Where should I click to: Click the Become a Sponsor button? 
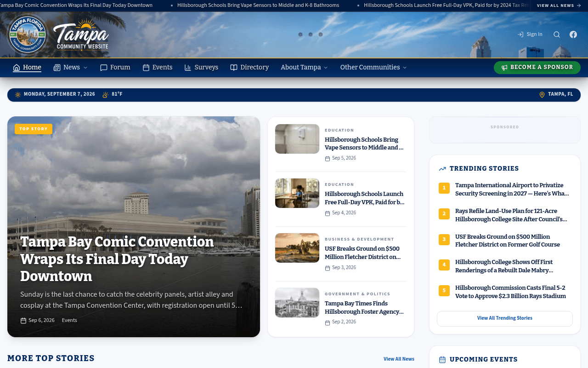click(x=537, y=68)
